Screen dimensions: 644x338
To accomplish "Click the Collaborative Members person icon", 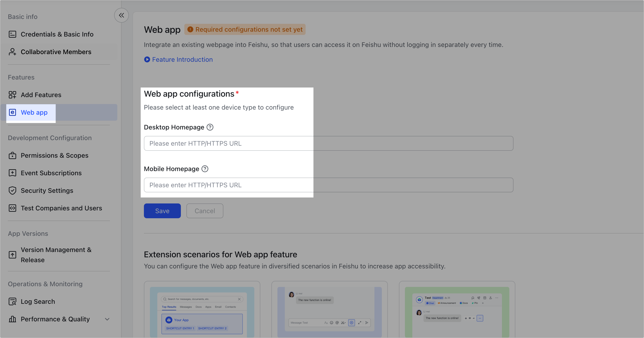I will pos(12,52).
